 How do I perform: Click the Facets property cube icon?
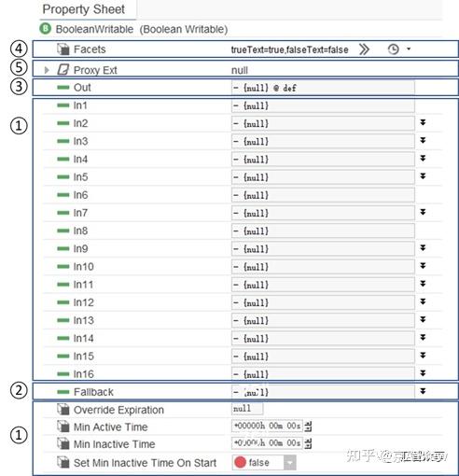pos(63,49)
